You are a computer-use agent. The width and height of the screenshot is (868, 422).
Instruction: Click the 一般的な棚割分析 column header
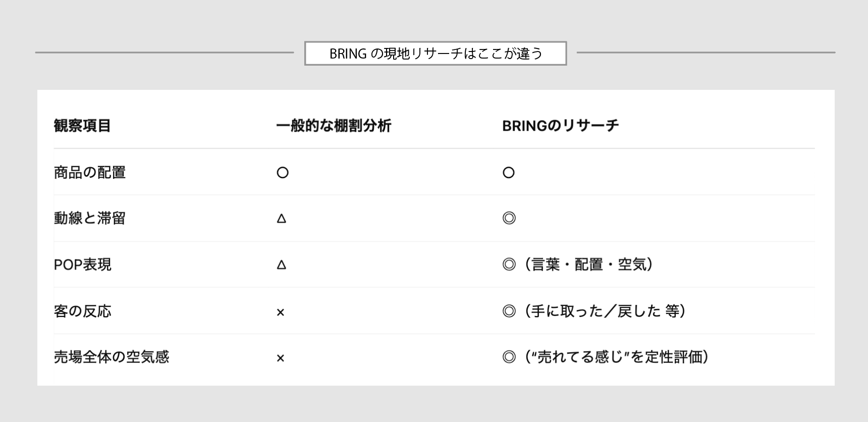click(334, 126)
